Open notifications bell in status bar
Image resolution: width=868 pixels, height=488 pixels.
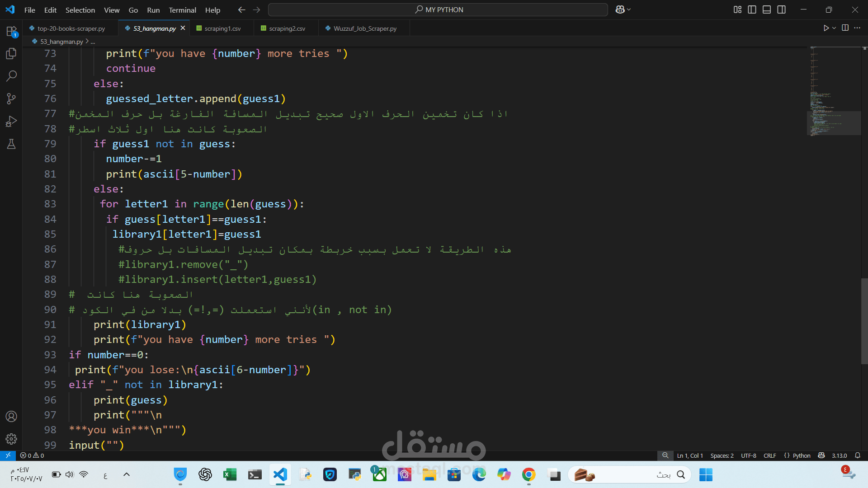(x=858, y=455)
